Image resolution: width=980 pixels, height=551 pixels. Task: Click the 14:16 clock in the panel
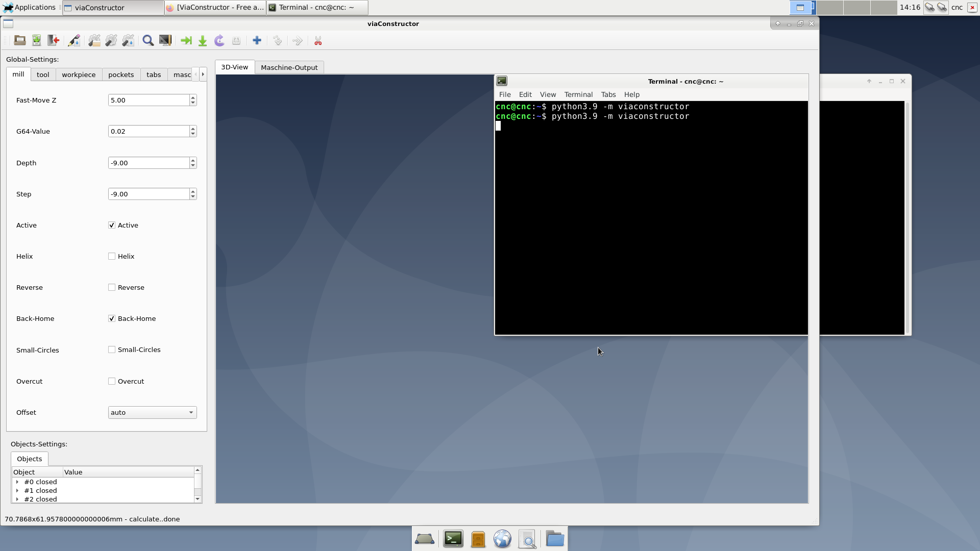[x=910, y=7]
